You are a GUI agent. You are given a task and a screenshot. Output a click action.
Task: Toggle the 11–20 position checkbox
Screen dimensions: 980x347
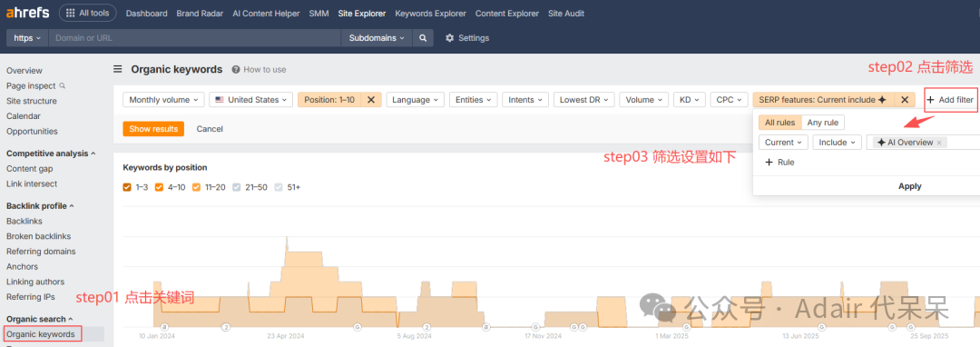coord(196,186)
